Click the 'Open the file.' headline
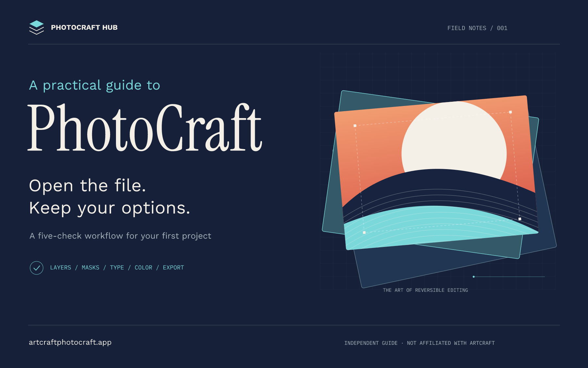 click(x=88, y=185)
